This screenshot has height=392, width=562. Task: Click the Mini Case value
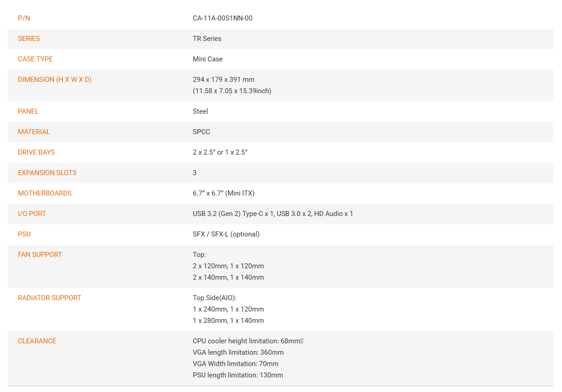(208, 59)
